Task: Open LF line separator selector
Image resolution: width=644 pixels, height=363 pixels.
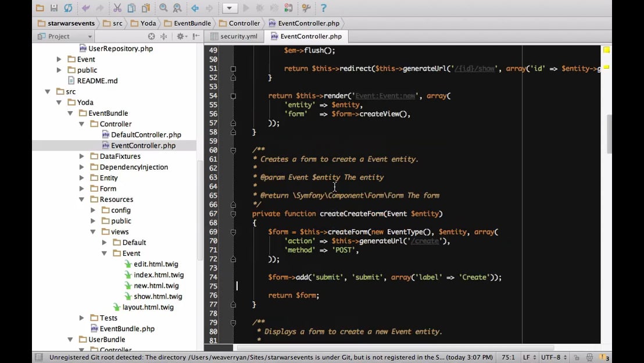Action: (529, 357)
